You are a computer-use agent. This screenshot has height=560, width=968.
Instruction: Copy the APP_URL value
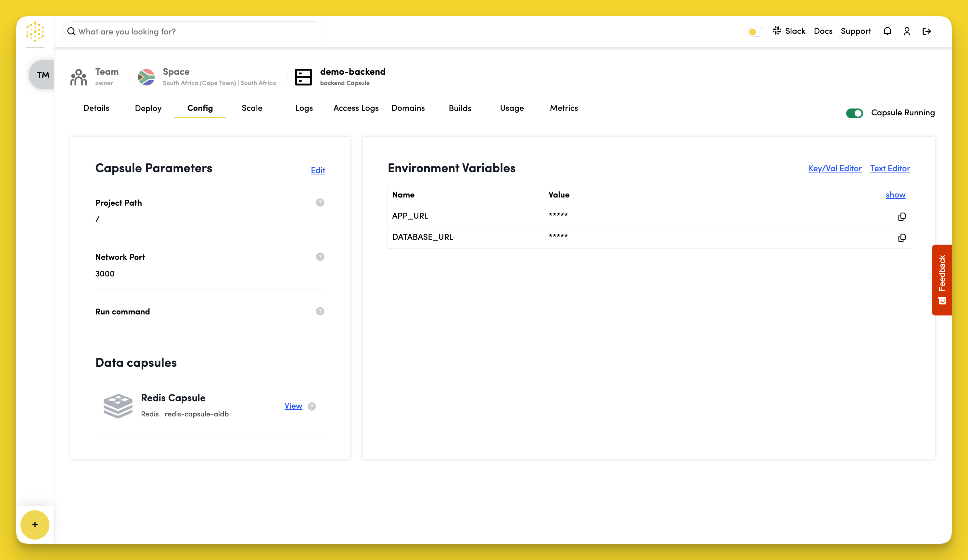(901, 217)
